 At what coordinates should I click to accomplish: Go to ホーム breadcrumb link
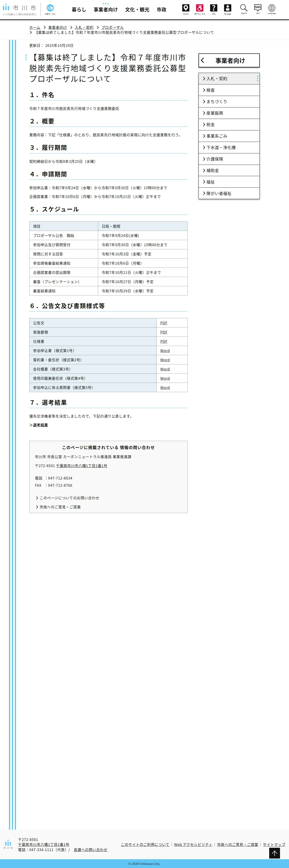tap(35, 28)
